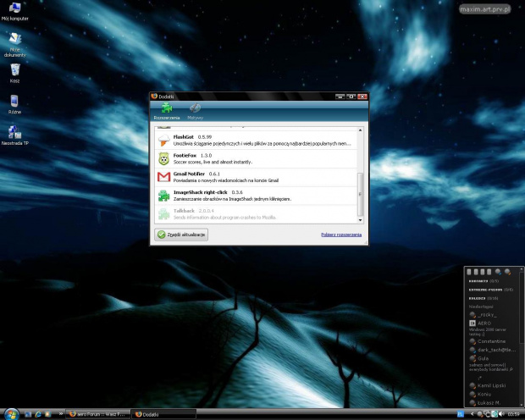
Task: Expand the first contact group (0/5)
Action: click(x=484, y=281)
